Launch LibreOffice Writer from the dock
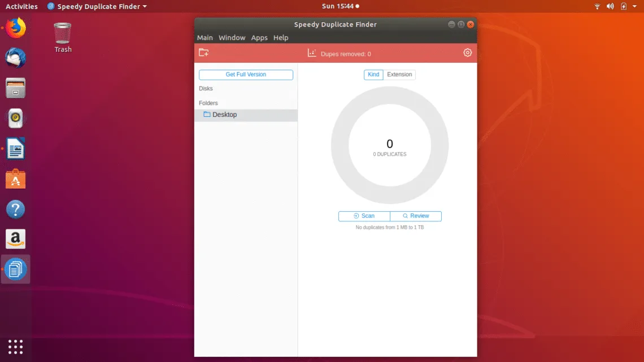644x362 pixels. [16, 149]
